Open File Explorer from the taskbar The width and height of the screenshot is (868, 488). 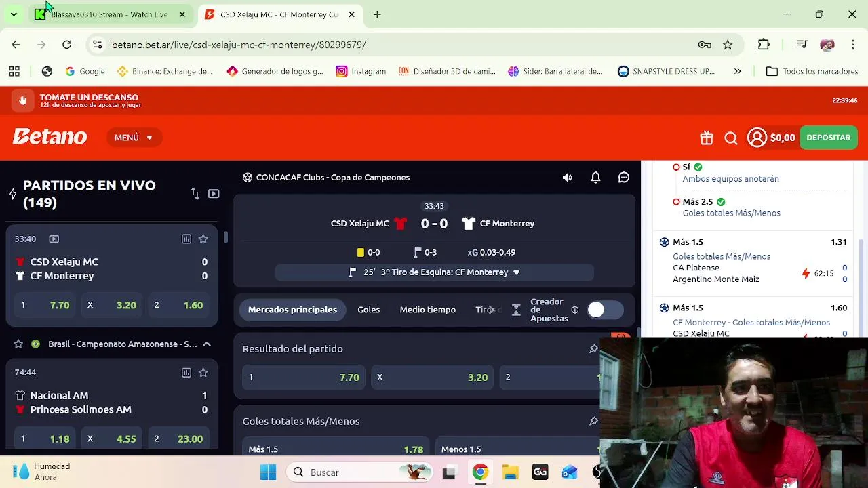point(510,472)
